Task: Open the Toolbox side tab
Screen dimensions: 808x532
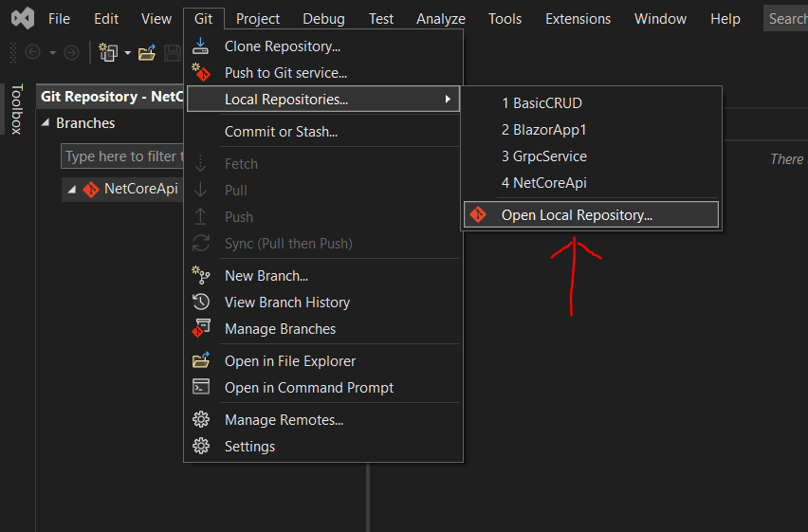Action: coord(17,109)
